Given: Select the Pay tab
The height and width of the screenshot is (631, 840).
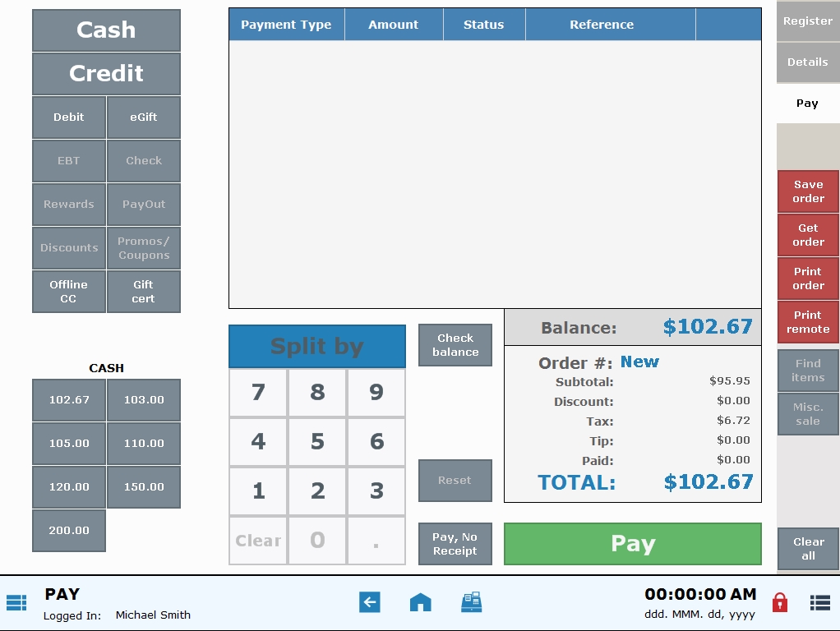Looking at the screenshot, I should (808, 104).
